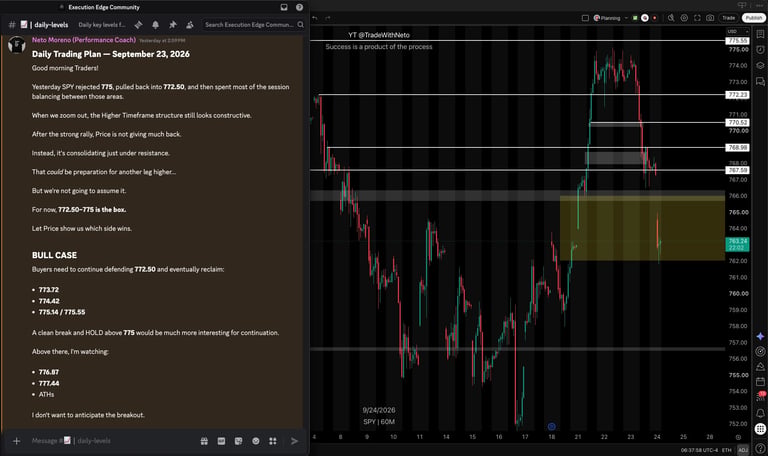The width and height of the screenshot is (768, 456).
Task: Open alerts clock icon in right sidebar
Action: coord(760,49)
